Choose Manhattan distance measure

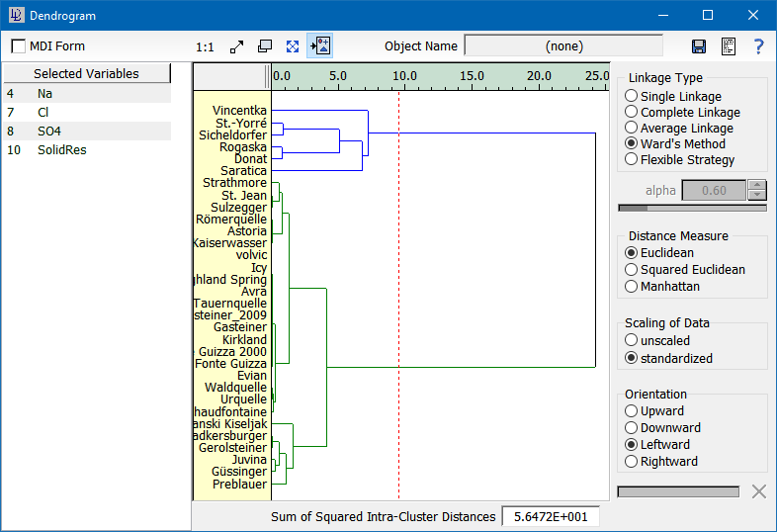pyautogui.click(x=632, y=286)
